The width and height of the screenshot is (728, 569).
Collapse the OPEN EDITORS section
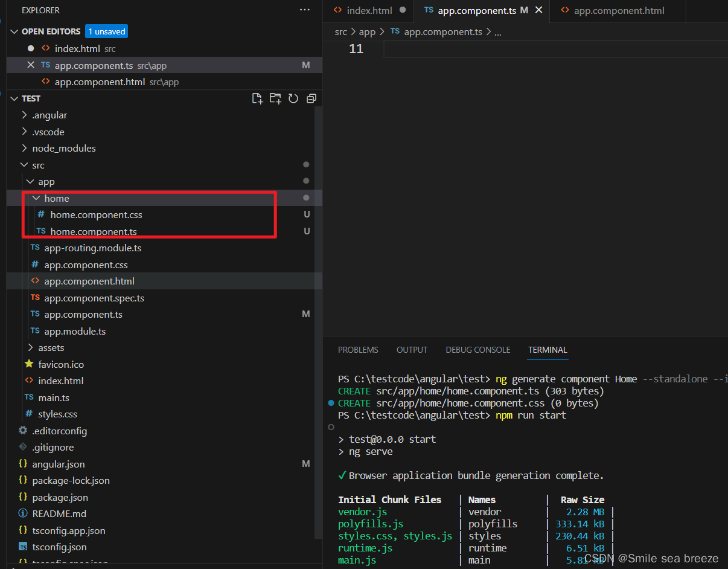(x=14, y=31)
